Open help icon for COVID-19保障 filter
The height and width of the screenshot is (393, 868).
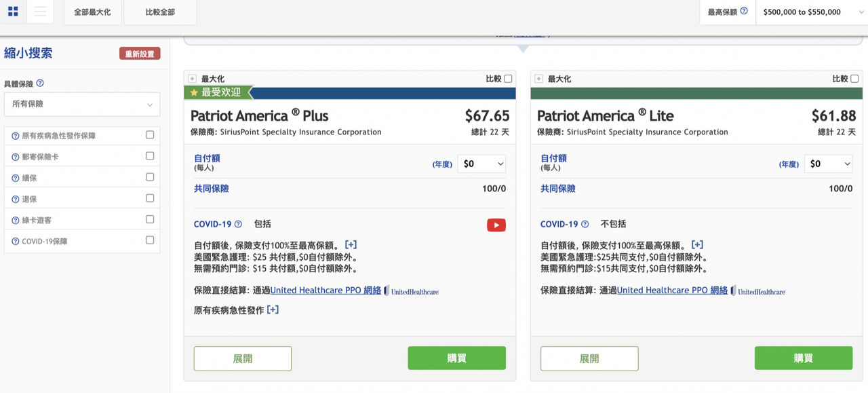(16, 242)
